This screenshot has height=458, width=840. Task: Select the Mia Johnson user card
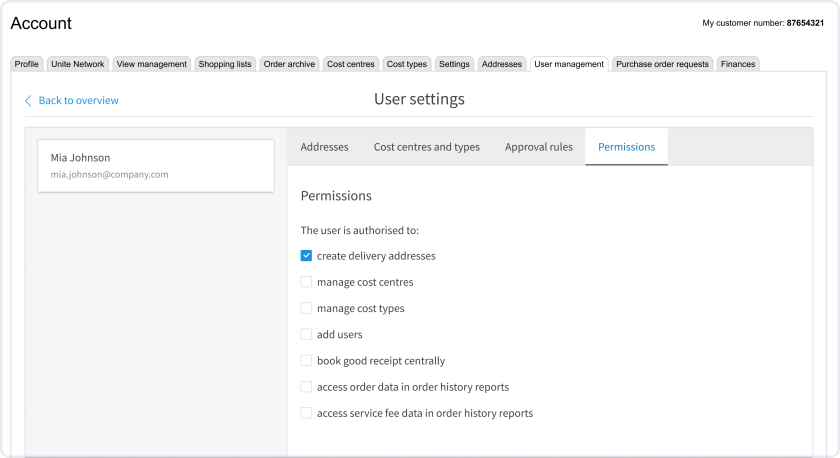point(155,165)
